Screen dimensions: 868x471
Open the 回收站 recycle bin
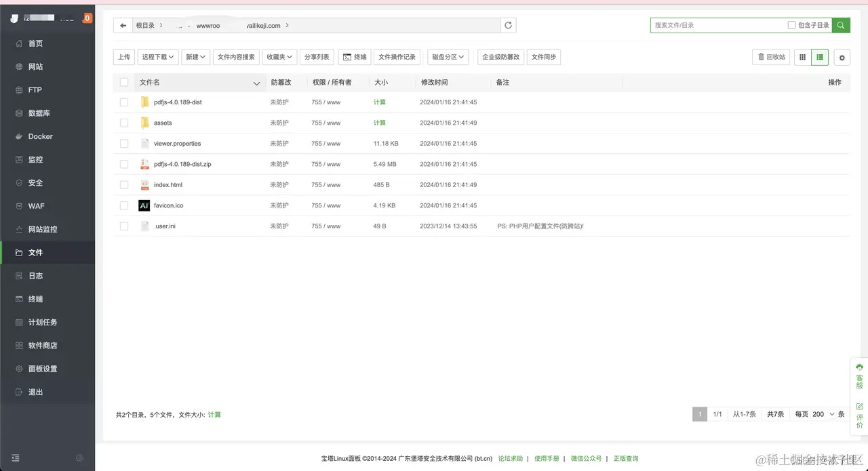click(x=771, y=57)
